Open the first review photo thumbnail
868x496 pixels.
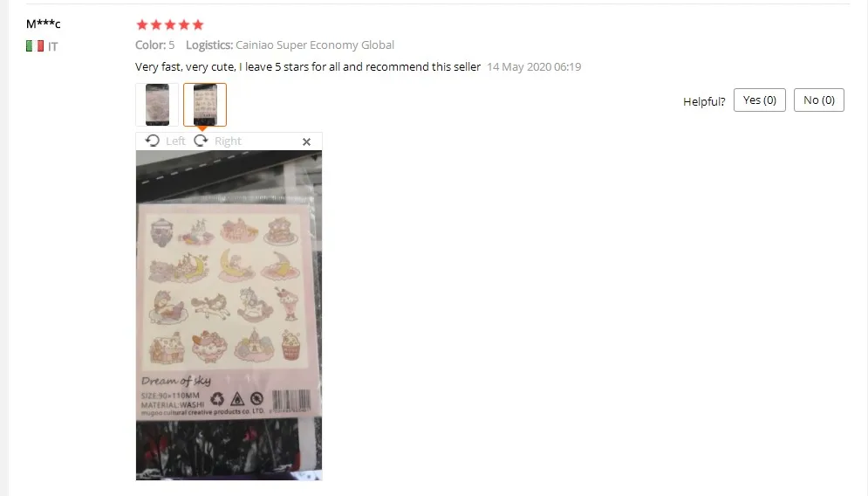pyautogui.click(x=157, y=105)
